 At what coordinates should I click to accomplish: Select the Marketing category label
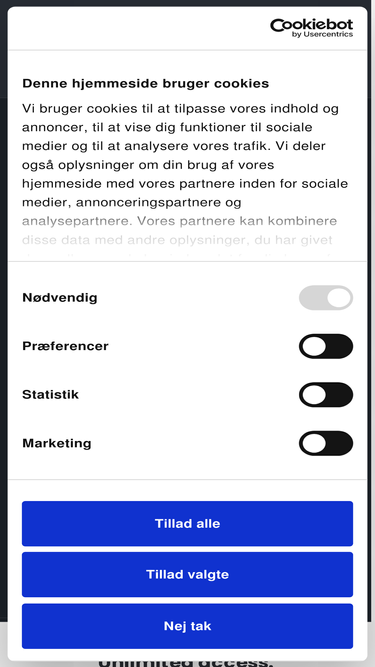pyautogui.click(x=57, y=443)
